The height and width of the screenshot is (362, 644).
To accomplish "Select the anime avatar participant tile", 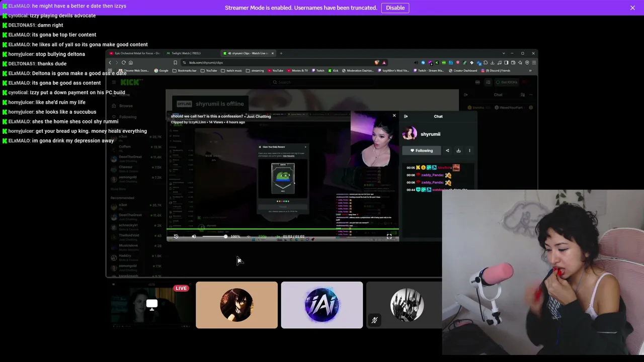I will 236,305.
